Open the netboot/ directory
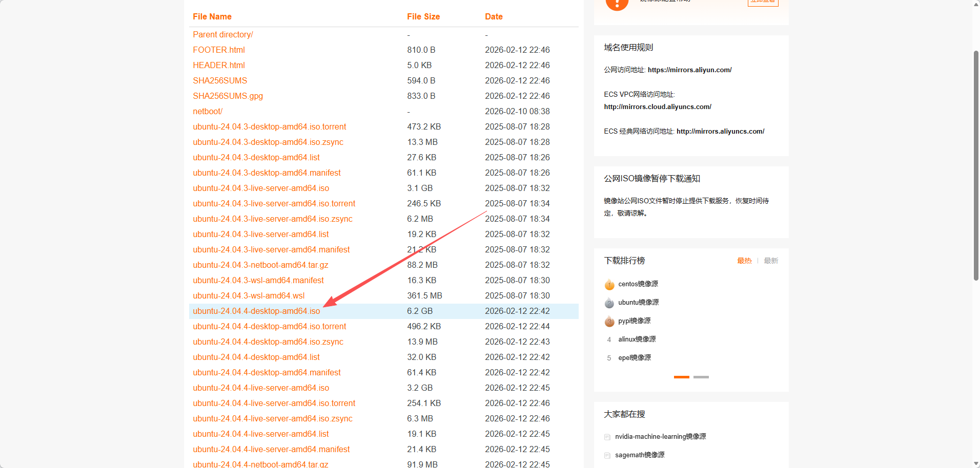Viewport: 980px width, 468px height. 208,111
